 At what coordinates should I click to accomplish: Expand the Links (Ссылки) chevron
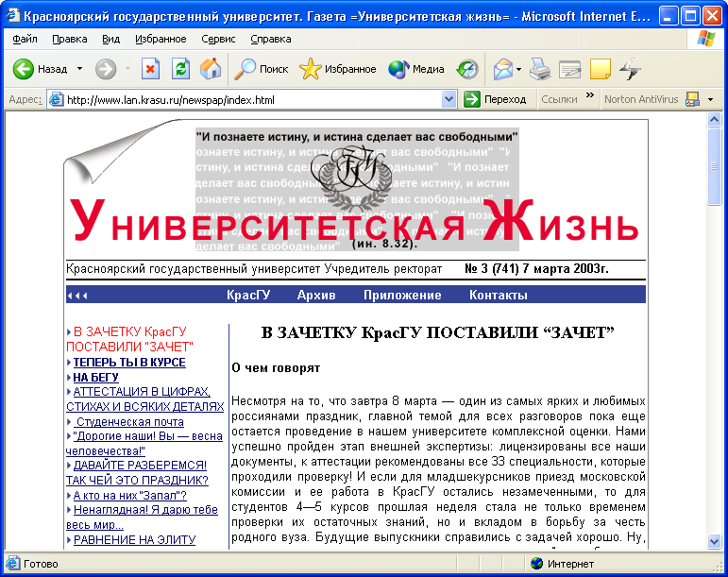(x=590, y=95)
